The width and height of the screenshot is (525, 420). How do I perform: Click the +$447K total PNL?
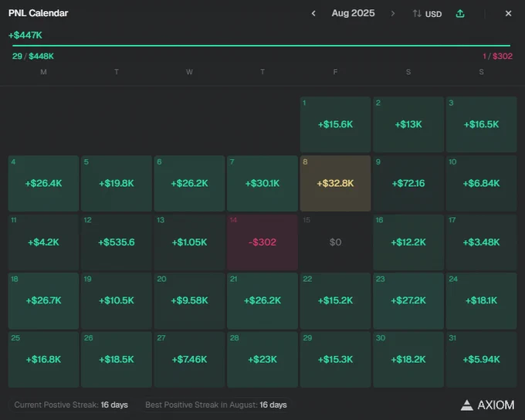coord(25,36)
